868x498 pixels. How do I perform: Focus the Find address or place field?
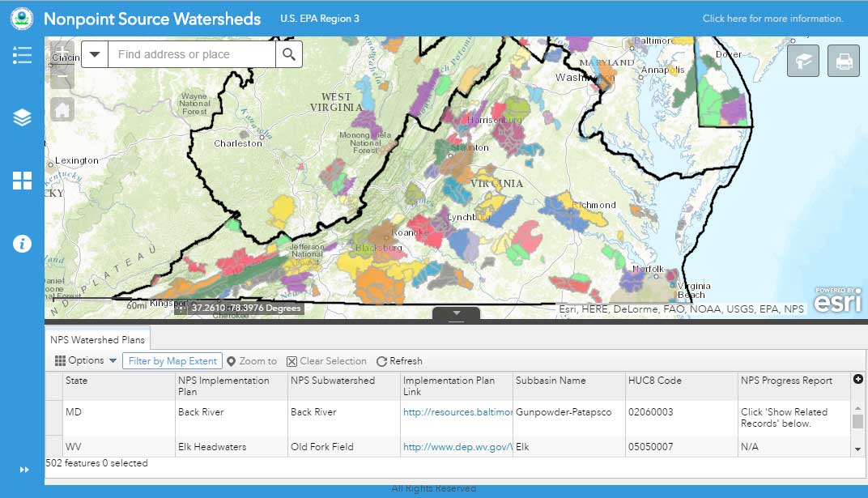pos(192,54)
